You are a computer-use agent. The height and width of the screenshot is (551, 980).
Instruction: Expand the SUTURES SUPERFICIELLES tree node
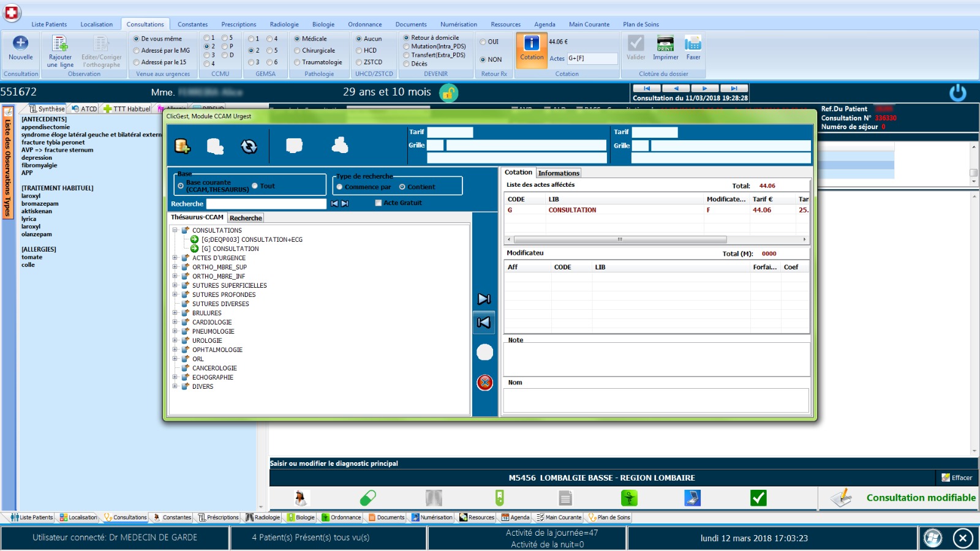click(175, 285)
